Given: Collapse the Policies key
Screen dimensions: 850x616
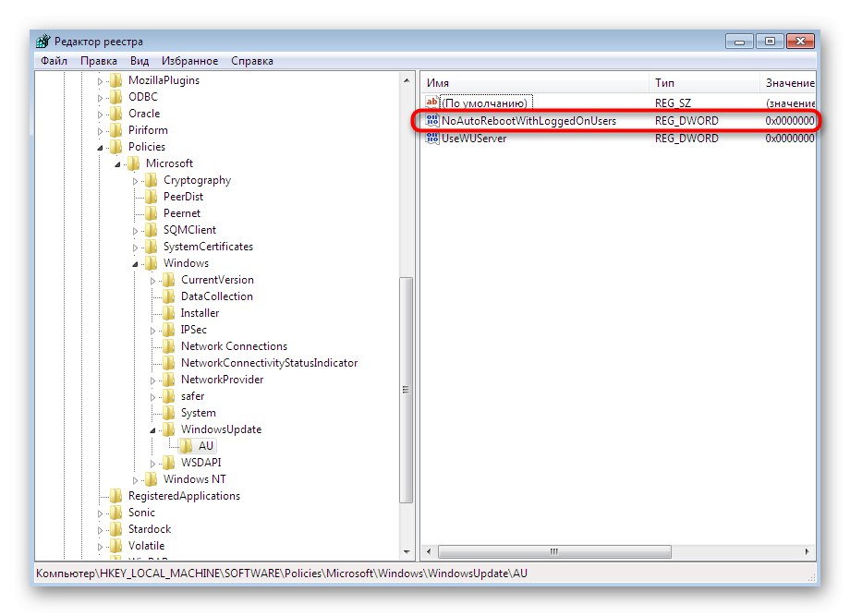Looking at the screenshot, I should [x=100, y=148].
